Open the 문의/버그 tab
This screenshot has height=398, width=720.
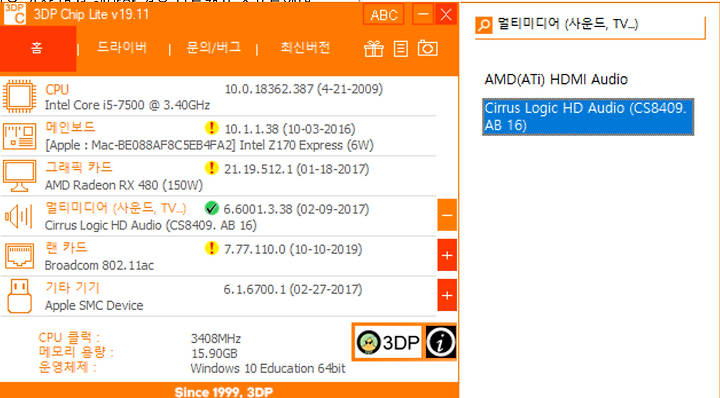[214, 48]
